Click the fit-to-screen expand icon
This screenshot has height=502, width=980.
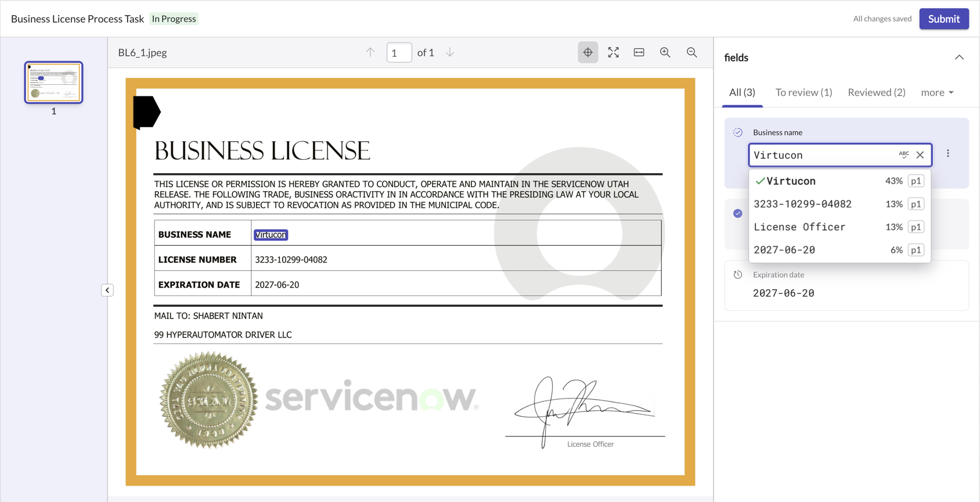point(613,52)
